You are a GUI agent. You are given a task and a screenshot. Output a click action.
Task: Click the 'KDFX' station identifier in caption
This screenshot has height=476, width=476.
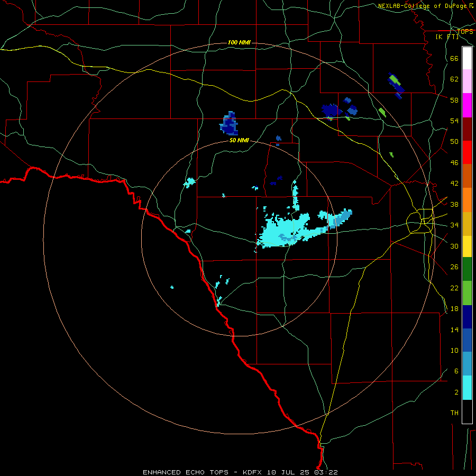tap(253, 472)
